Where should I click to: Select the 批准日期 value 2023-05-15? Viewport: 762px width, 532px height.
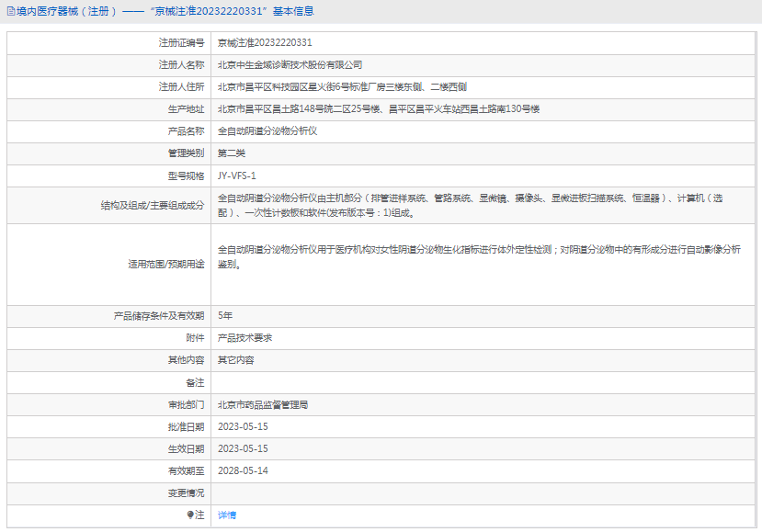point(243,427)
